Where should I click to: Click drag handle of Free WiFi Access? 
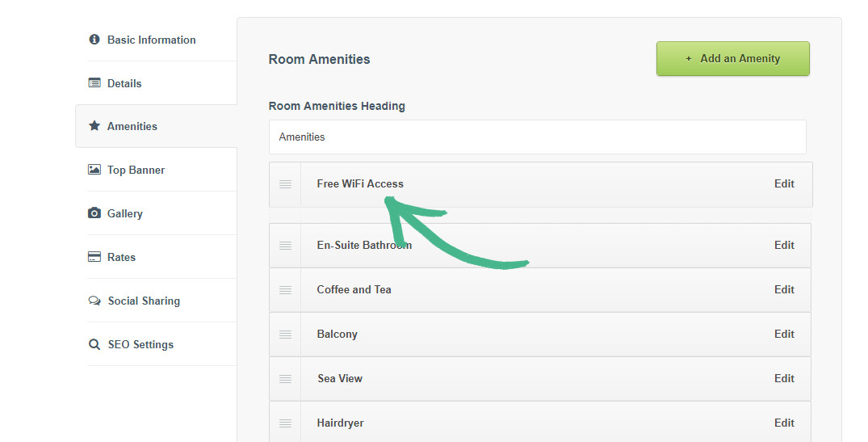(285, 184)
